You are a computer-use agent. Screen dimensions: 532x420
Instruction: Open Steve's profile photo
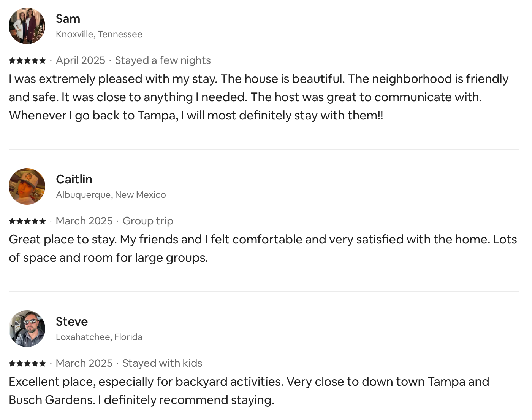[27, 329]
